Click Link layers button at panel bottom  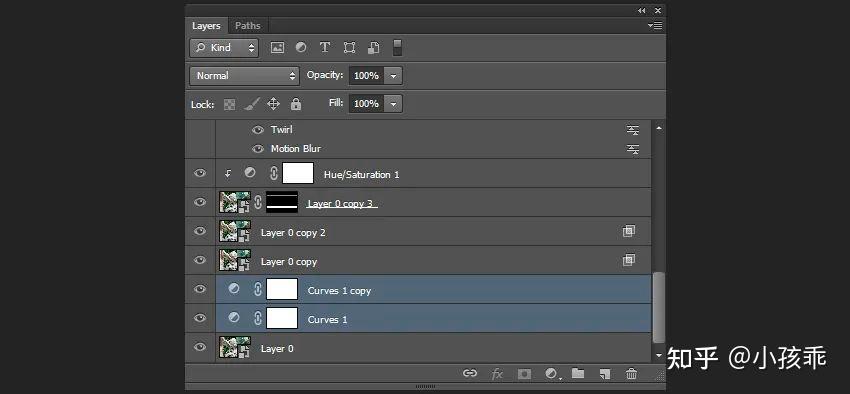[x=470, y=373]
